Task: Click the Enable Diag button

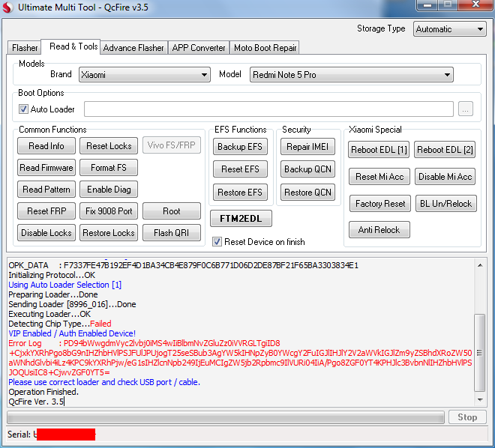Action: click(x=109, y=189)
